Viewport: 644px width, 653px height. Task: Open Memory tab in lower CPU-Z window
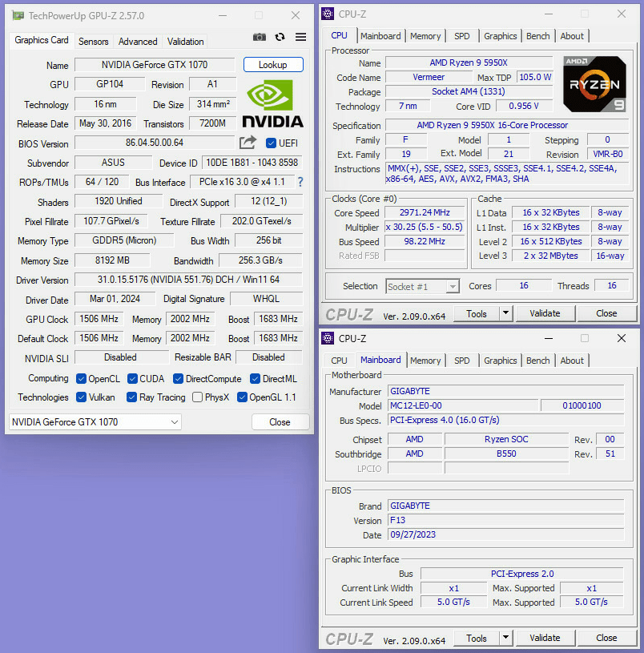pos(425,361)
